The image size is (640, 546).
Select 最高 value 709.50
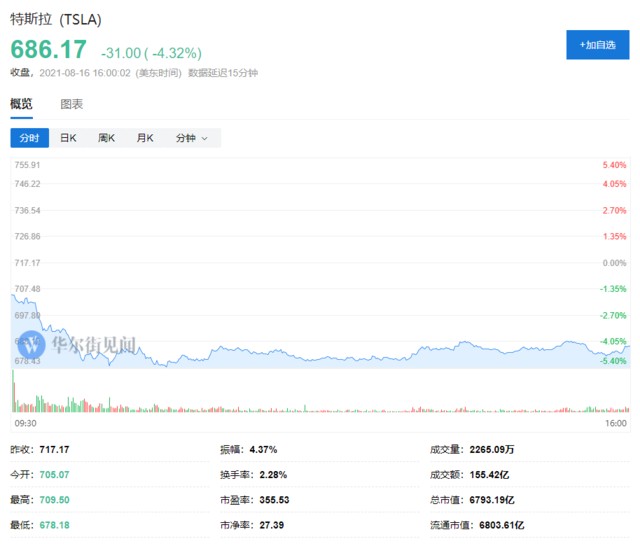point(54,499)
